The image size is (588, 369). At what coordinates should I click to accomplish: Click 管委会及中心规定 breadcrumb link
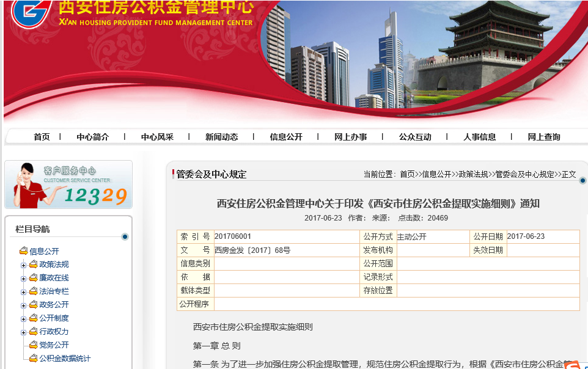coord(524,174)
